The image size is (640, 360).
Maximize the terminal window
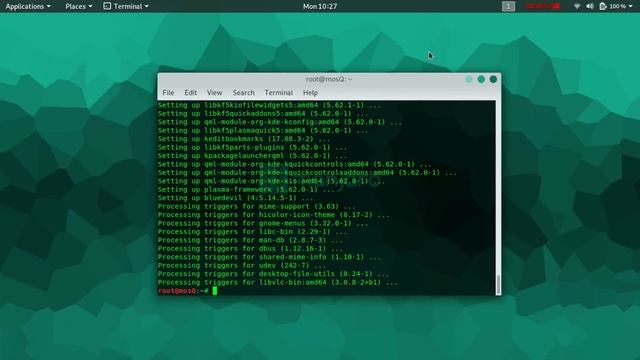(481, 79)
